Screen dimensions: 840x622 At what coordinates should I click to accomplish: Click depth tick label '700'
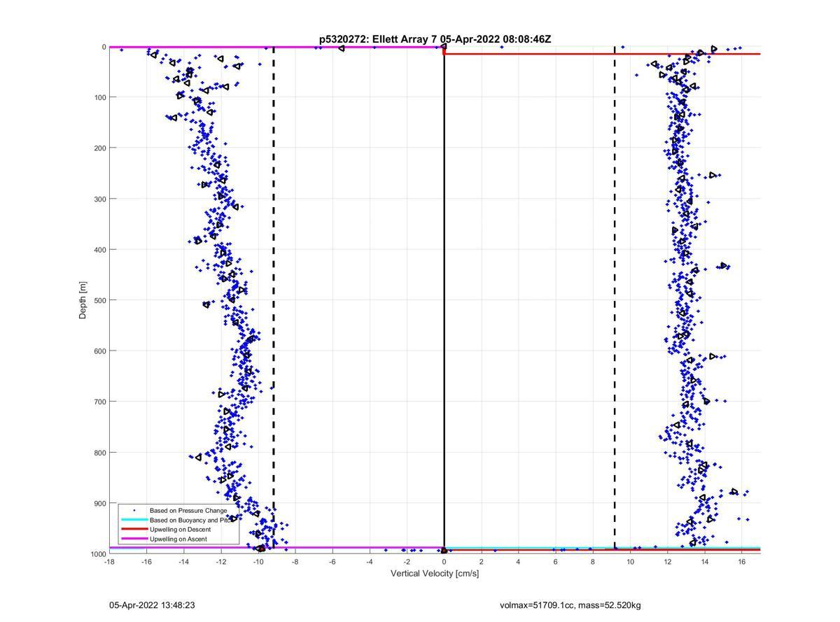pos(99,402)
